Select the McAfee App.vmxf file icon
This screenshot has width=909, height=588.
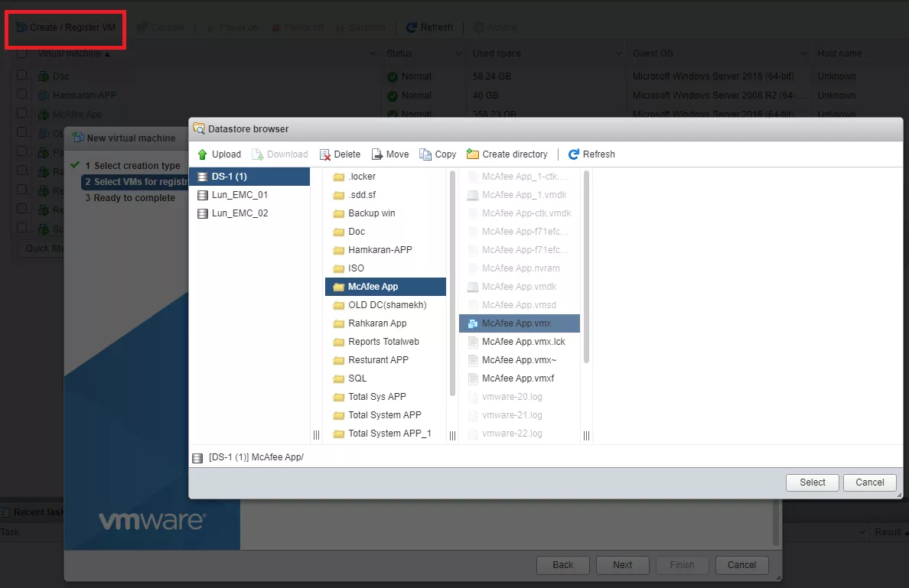click(472, 378)
